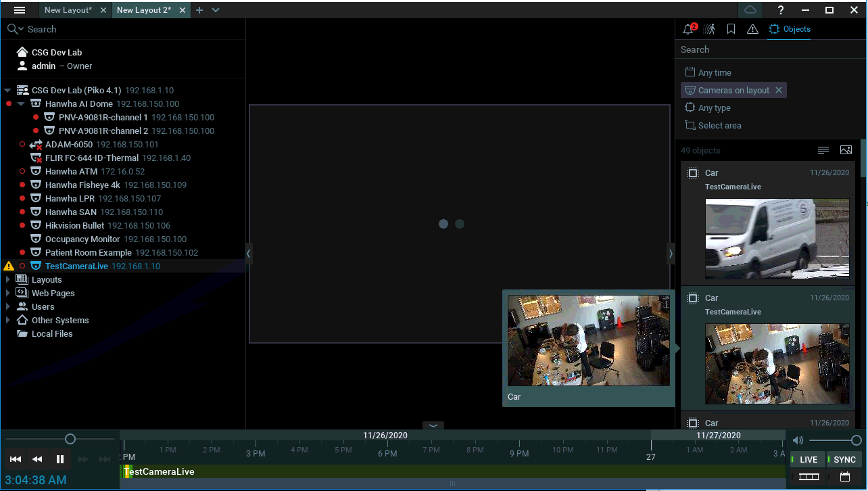Image resolution: width=868 pixels, height=491 pixels.
Task: Open the second Car object's workshop thumbnail
Action: point(777,364)
